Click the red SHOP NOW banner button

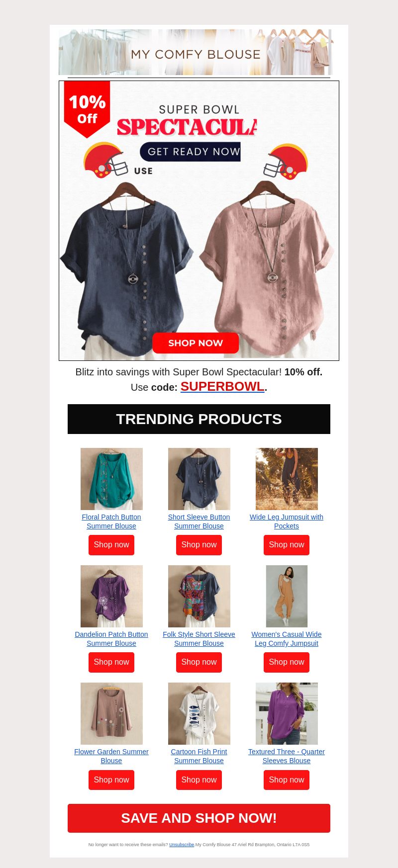coord(196,343)
